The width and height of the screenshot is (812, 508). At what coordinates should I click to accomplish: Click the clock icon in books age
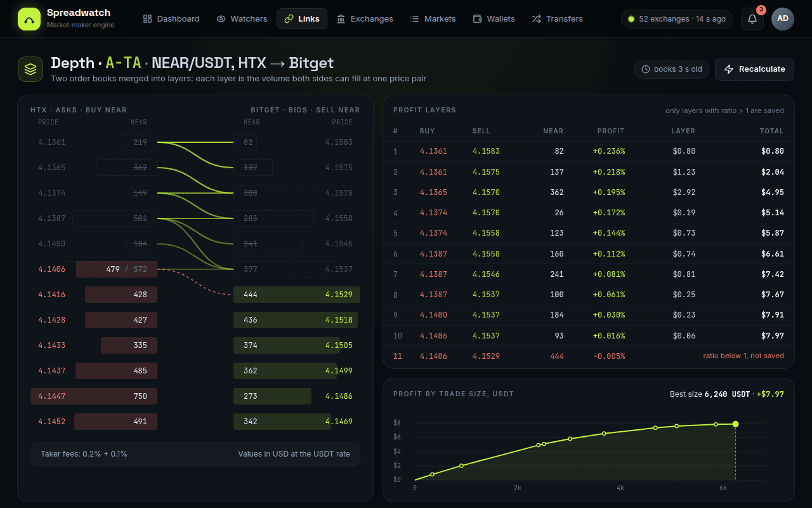[x=646, y=69]
